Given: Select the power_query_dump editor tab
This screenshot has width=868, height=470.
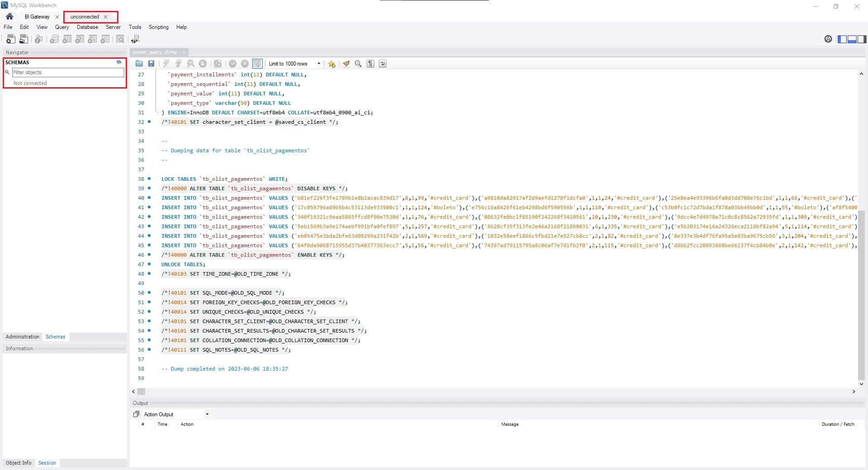Looking at the screenshot, I should coord(155,52).
